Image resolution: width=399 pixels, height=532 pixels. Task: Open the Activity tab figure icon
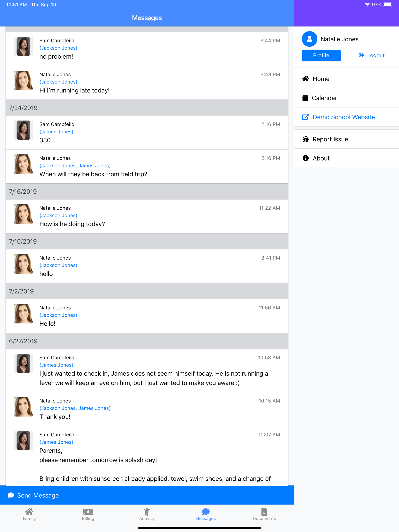point(147,512)
